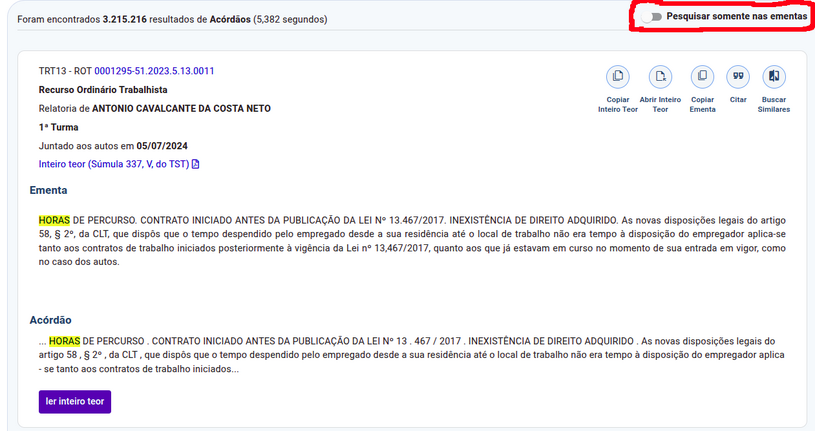Image resolution: width=815 pixels, height=431 pixels.
Task: Click the Abrir Inteiro Teor icon
Action: click(660, 77)
